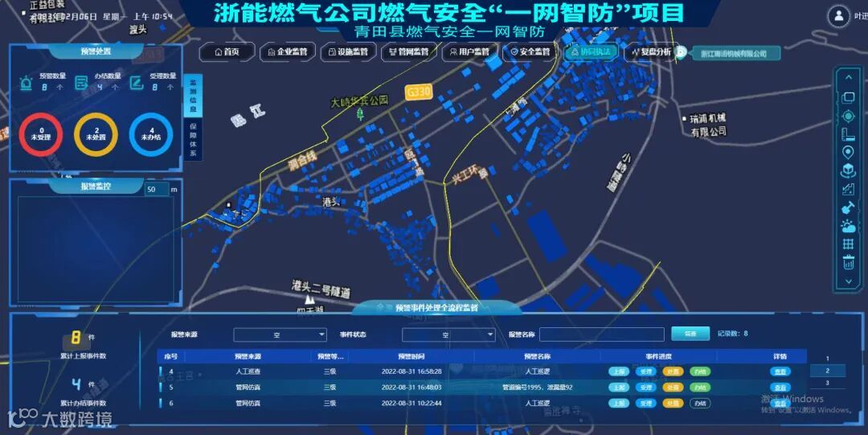Click the 预警来源 column header
Image resolution: width=868 pixels, height=435 pixels.
tap(248, 356)
